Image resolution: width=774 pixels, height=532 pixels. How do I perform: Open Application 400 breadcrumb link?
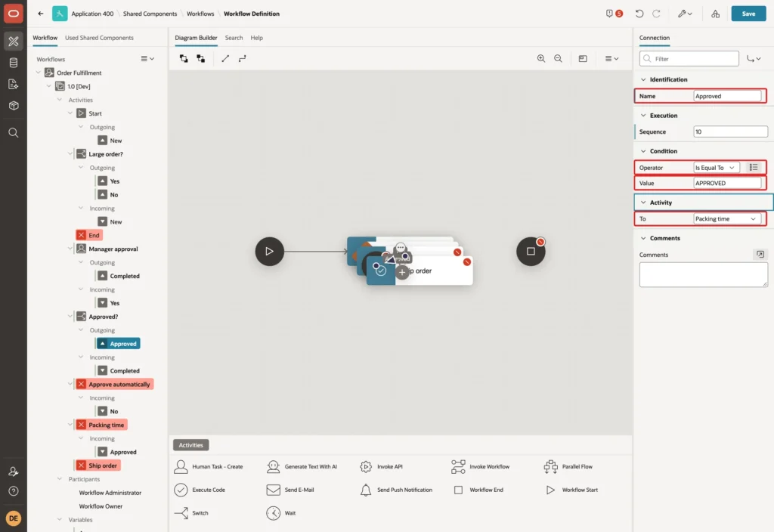pos(92,14)
